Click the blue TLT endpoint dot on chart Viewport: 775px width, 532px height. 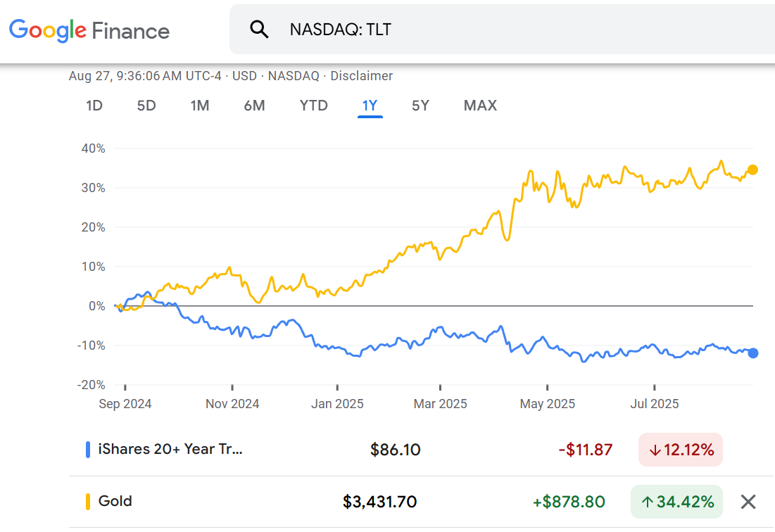(x=752, y=353)
